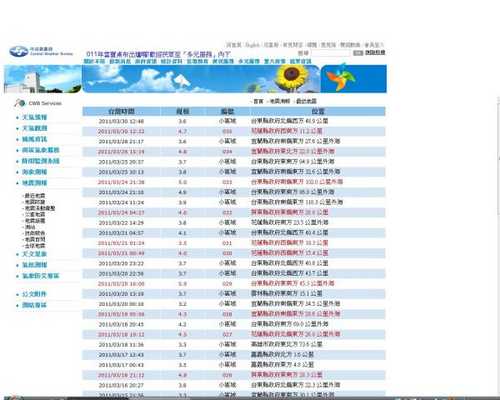Click the sunflower banner image
This screenshot has width=500, height=400.
[291, 77]
